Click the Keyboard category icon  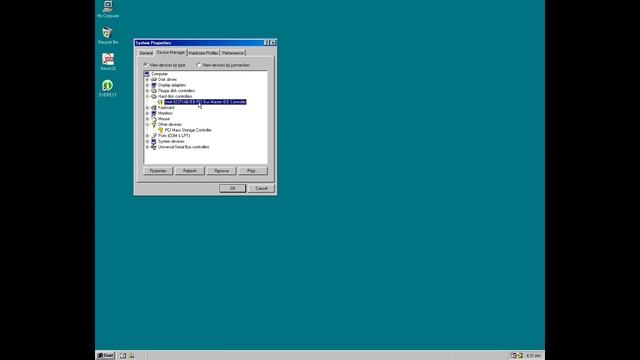[x=153, y=108]
